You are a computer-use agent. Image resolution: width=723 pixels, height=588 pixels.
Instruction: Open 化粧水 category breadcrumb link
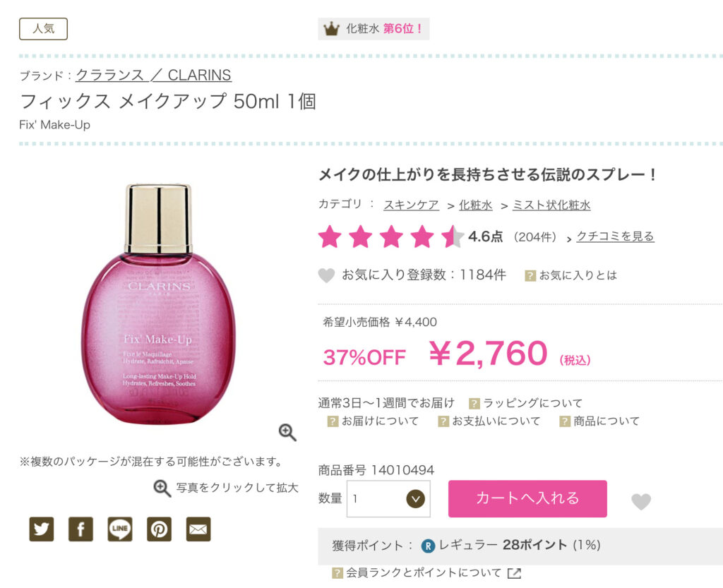[x=475, y=205]
